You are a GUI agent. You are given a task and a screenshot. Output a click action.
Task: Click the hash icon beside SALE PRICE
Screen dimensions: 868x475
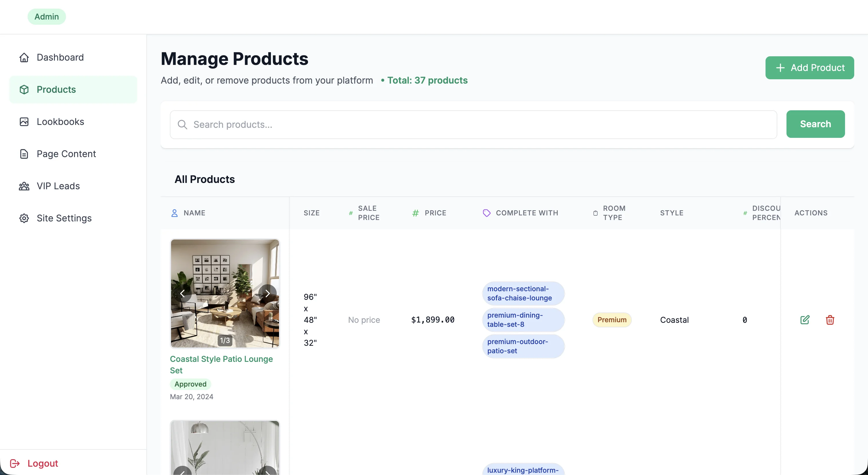(351, 213)
